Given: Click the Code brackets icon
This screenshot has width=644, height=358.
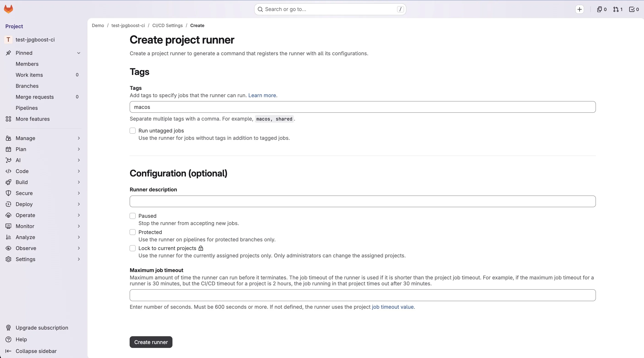Looking at the screenshot, I should tap(8, 171).
